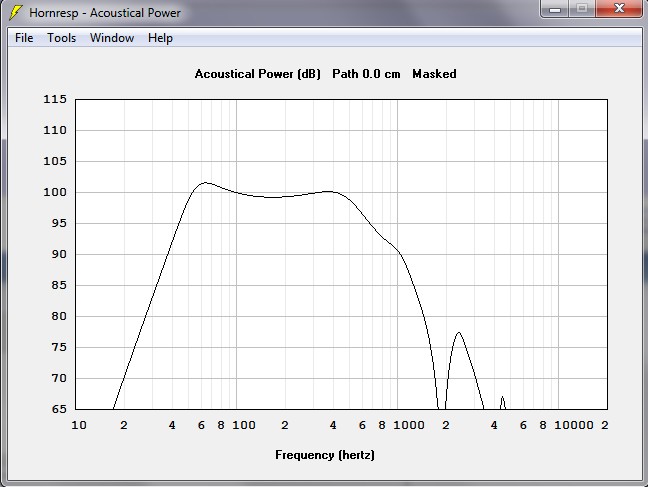The image size is (648, 487).
Task: Click the 100 y-axis value
Action: point(55,192)
